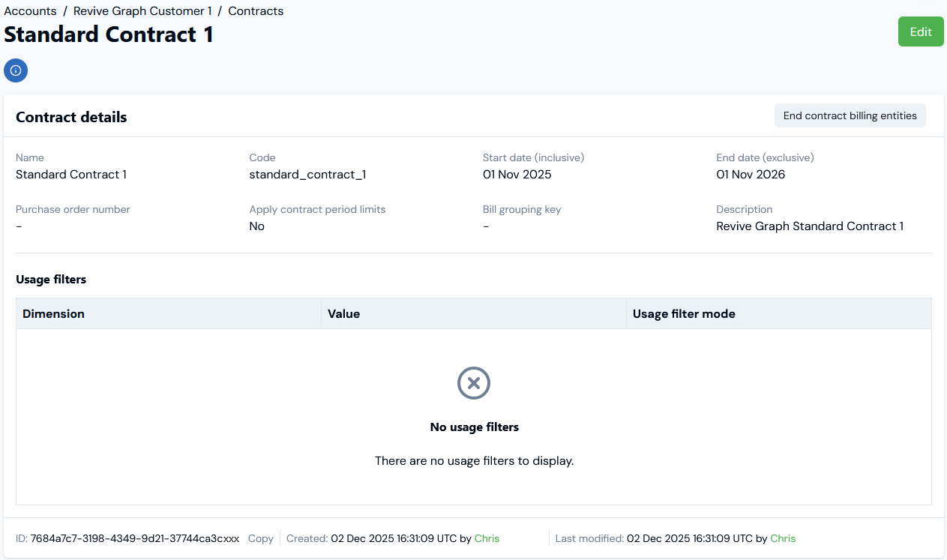The image size is (947, 560).
Task: Click the end date value 01 Nov 2026
Action: (x=751, y=175)
